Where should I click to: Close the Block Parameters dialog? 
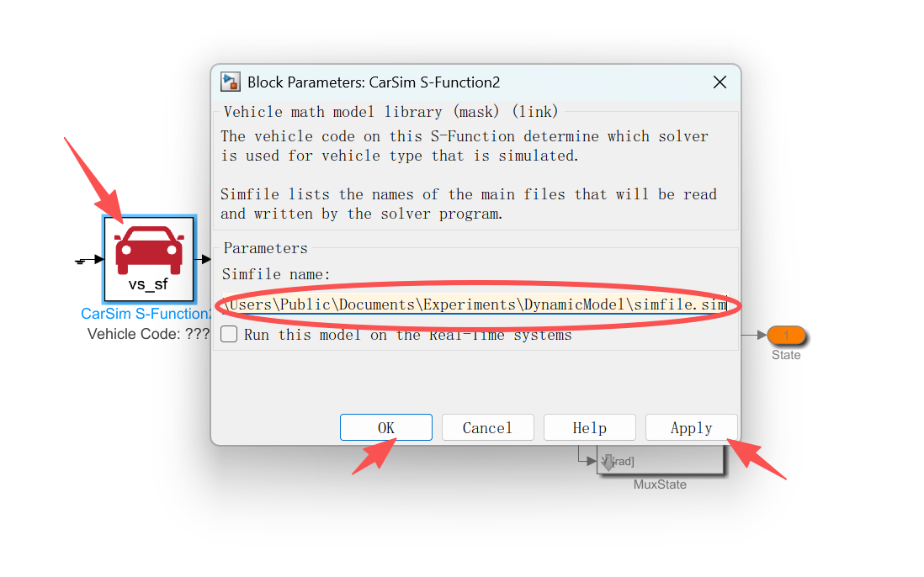[x=720, y=82]
